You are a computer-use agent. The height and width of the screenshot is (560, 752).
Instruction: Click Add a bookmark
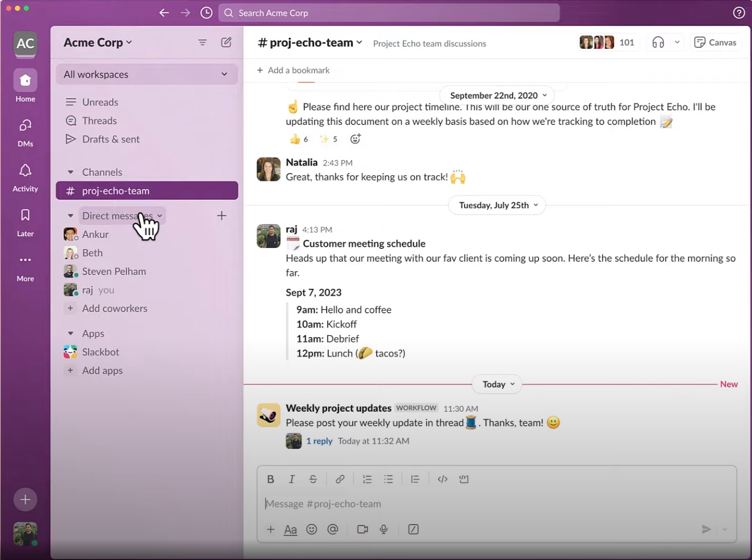click(293, 70)
